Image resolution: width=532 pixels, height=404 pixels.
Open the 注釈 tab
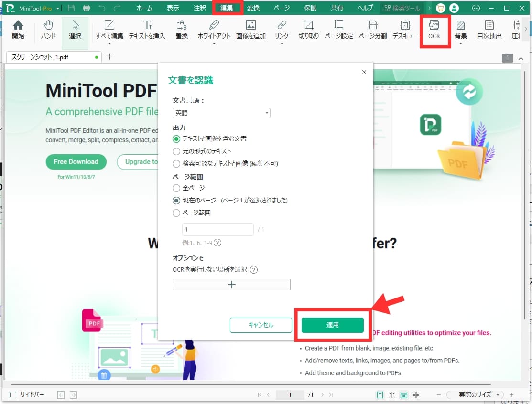coord(199,8)
